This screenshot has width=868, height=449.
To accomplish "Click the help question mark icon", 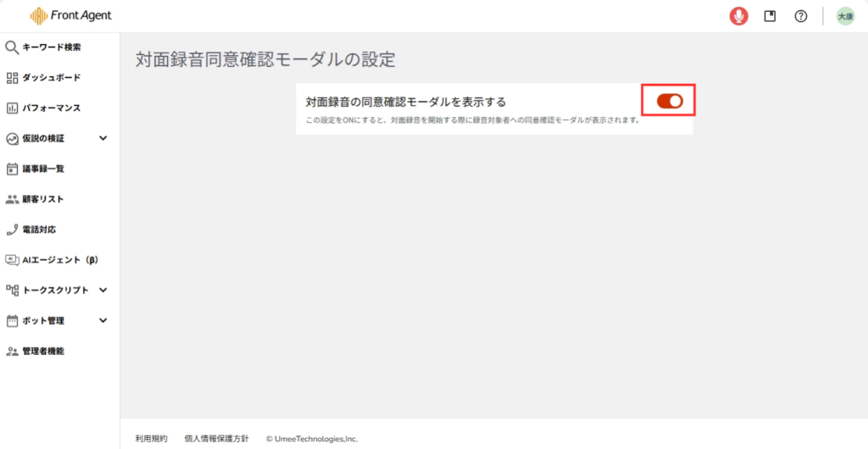I will [800, 16].
